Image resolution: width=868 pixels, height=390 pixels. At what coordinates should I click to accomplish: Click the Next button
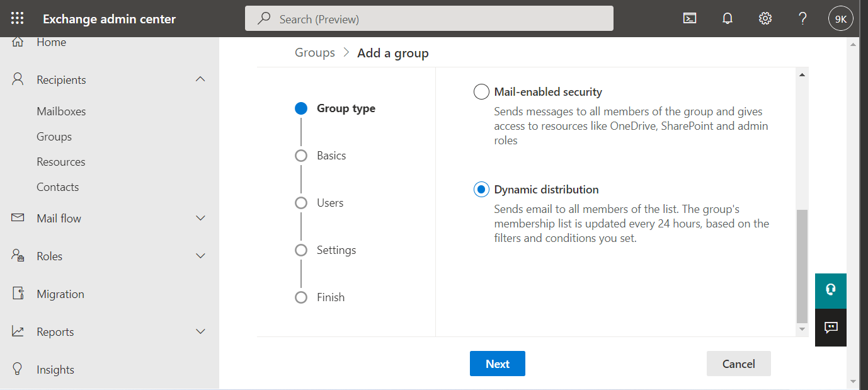[497, 364]
